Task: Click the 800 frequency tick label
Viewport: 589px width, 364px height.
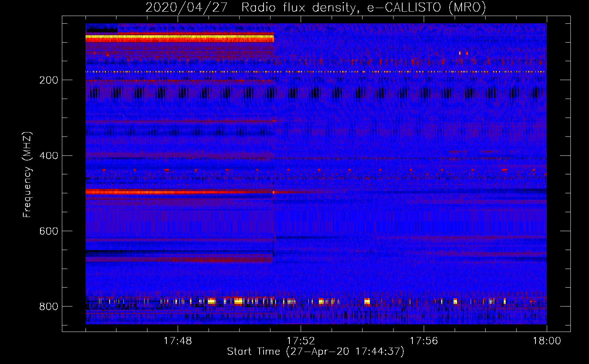Action: [49, 306]
